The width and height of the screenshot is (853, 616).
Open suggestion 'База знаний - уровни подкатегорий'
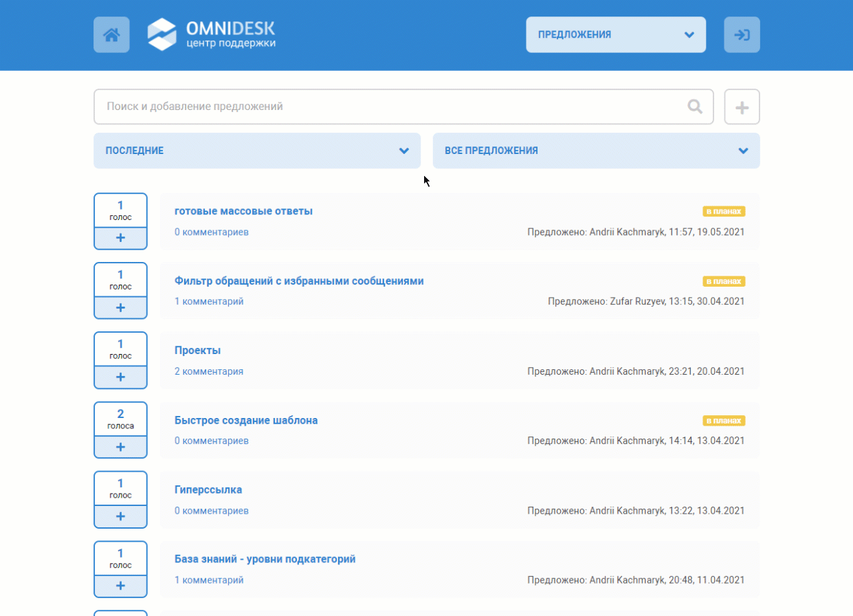265,559
